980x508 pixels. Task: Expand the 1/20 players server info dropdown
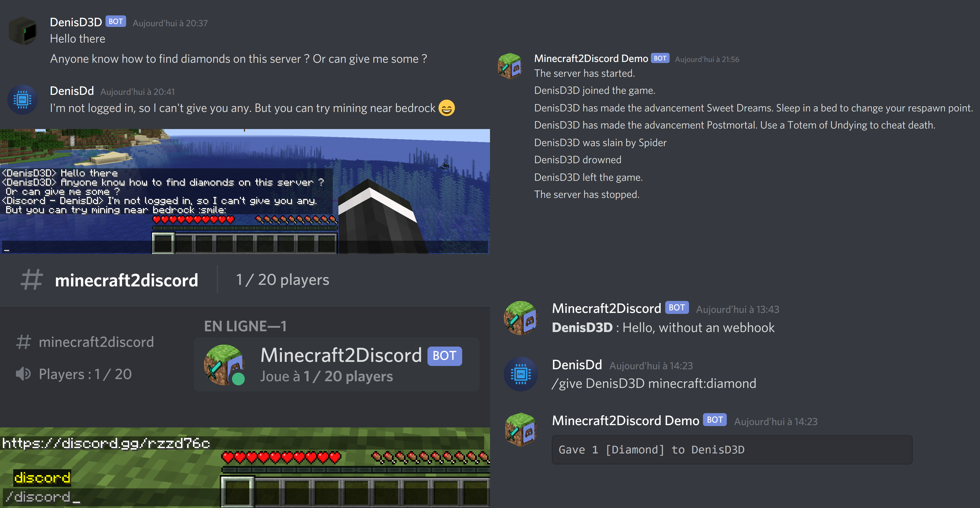282,281
